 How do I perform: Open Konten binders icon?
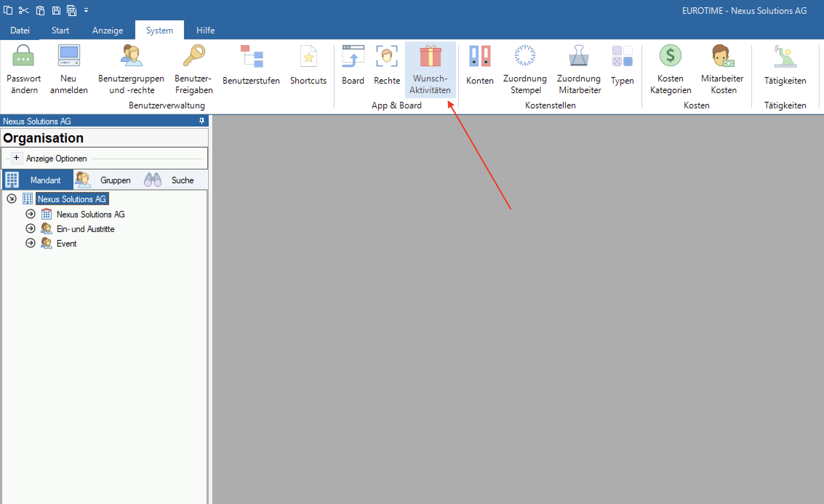click(480, 57)
